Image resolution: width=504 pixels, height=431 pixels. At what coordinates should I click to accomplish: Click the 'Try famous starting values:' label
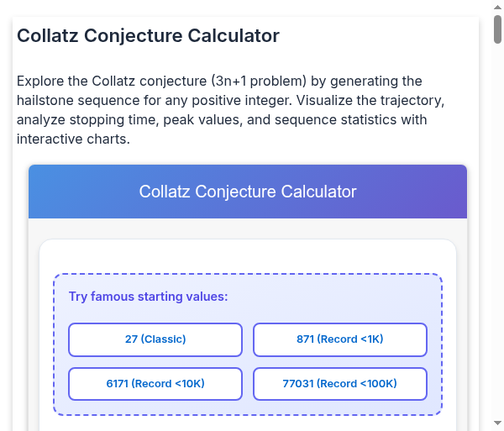pos(148,297)
